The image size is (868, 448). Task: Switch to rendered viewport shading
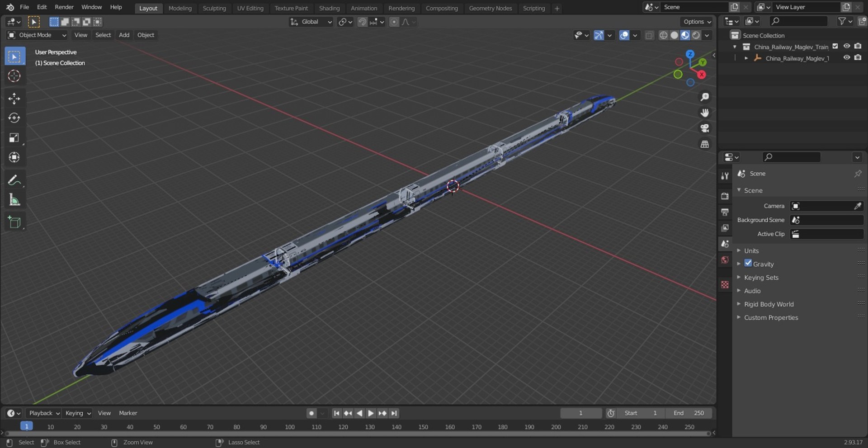[x=696, y=35]
